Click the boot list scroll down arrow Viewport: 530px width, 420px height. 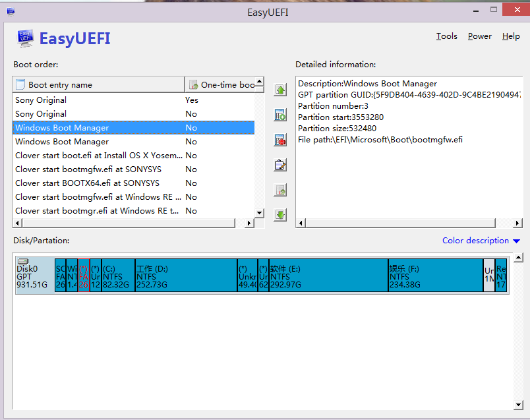click(x=259, y=213)
